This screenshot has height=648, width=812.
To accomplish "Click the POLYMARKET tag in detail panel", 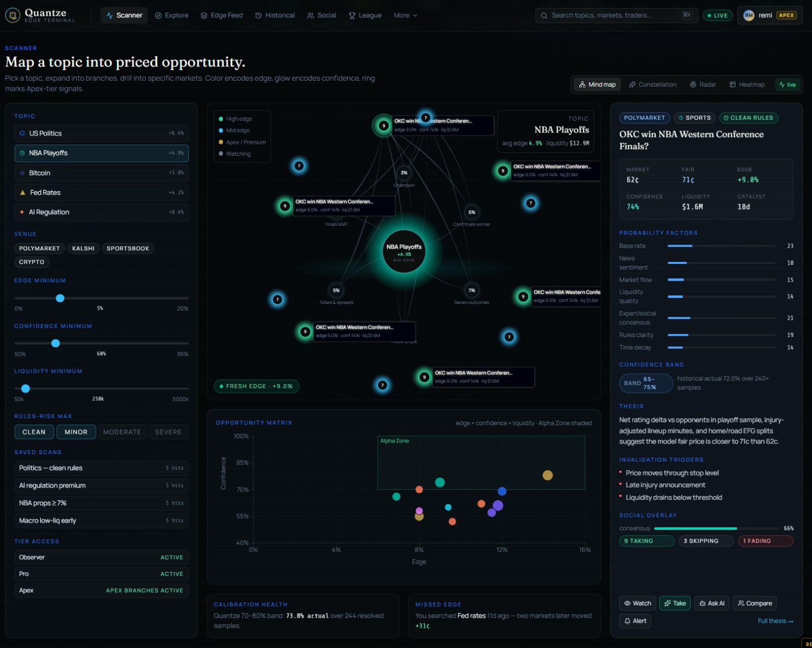I will [645, 118].
